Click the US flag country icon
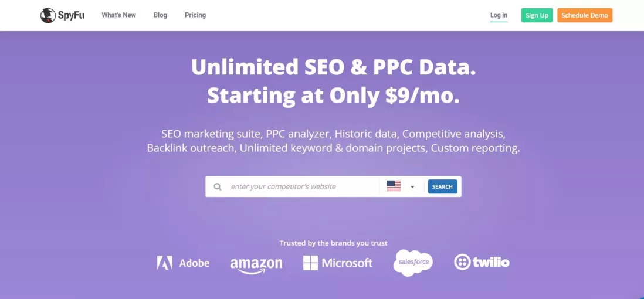 [394, 186]
